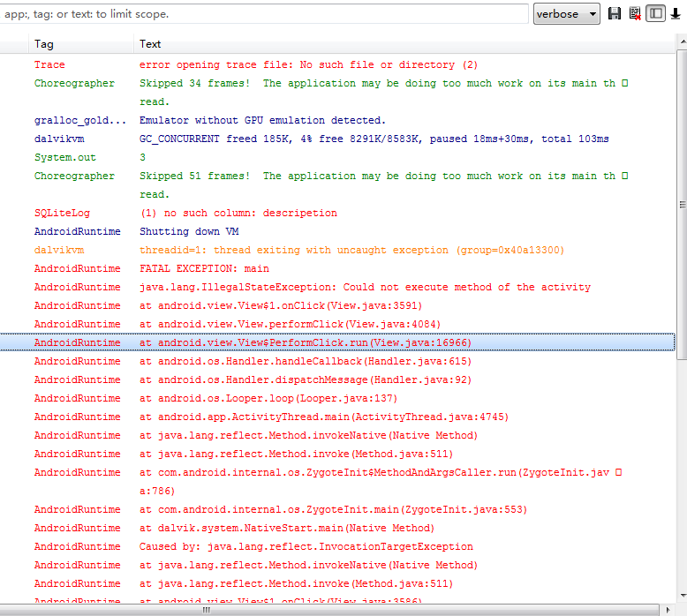Click the orange dalvikvm tag cell
Viewport: 687px width, 616px height.
point(59,250)
